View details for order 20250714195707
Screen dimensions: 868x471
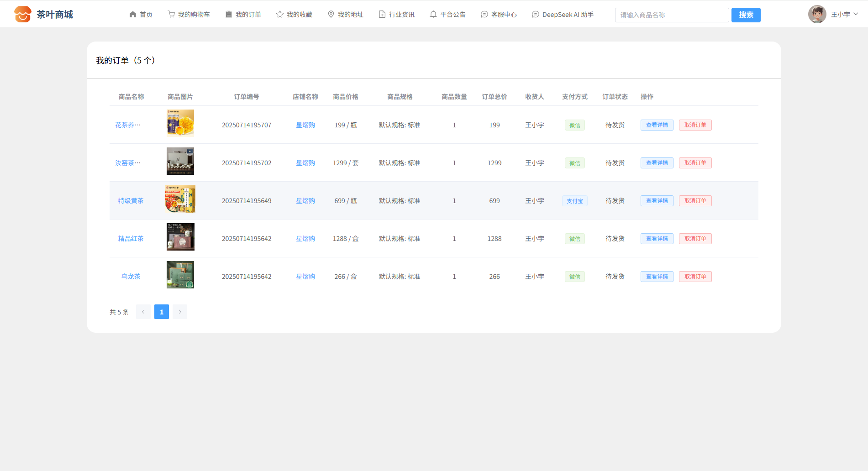pyautogui.click(x=657, y=125)
